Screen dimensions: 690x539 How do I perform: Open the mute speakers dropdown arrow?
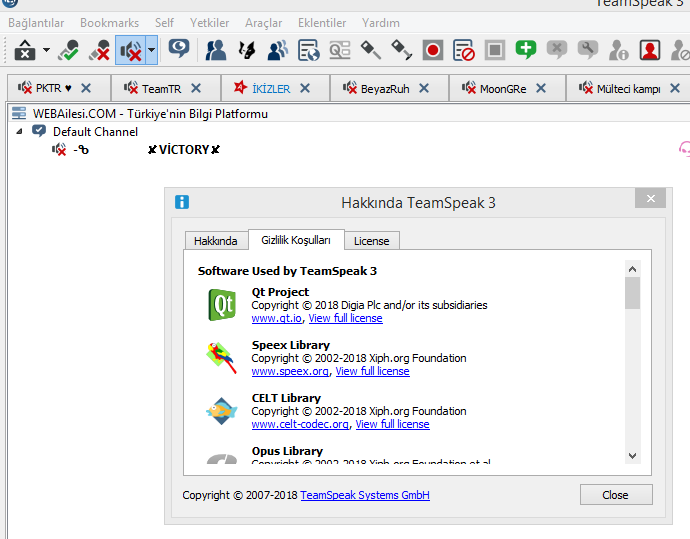[151, 50]
